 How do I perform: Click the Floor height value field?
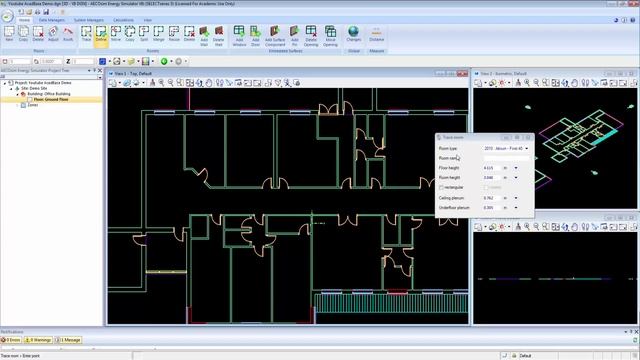[x=491, y=168]
